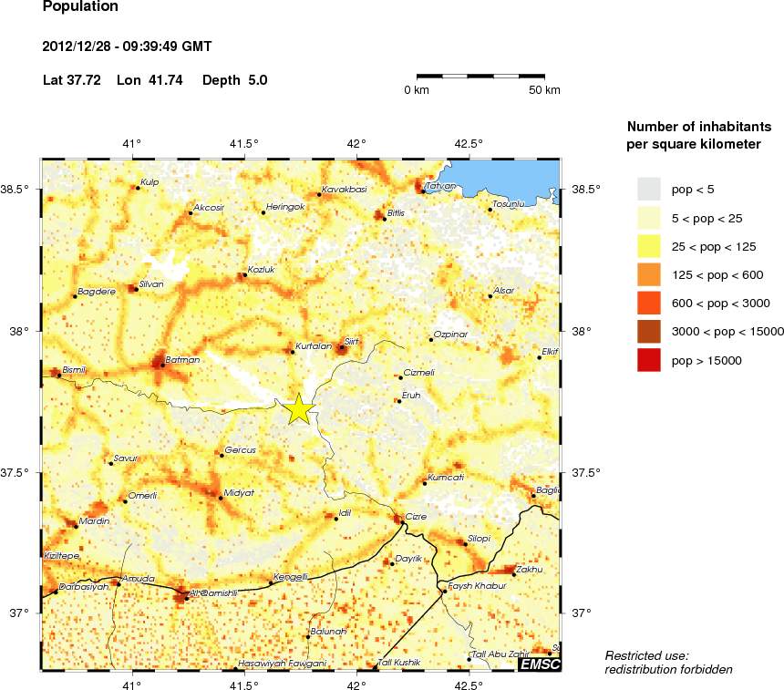
Task: Click the yellow earthquake epicenter star
Action: tap(299, 409)
